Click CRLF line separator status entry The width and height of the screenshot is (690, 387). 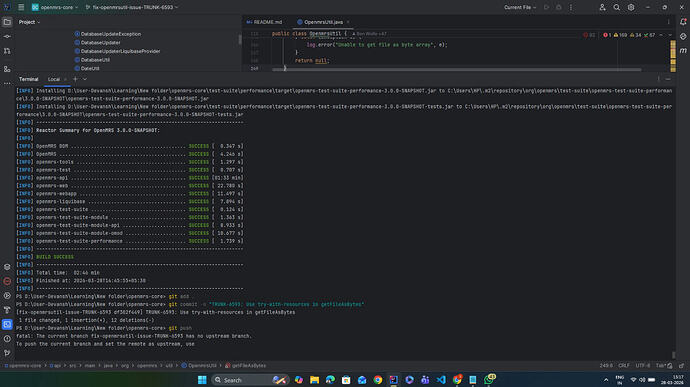pyautogui.click(x=624, y=365)
